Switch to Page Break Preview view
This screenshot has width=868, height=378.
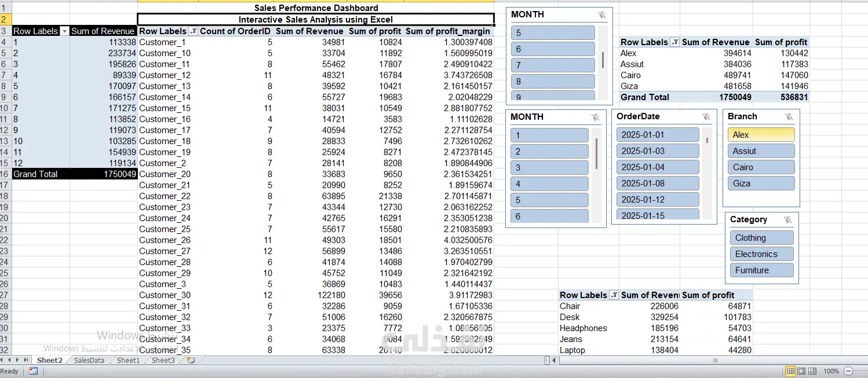[812, 371]
